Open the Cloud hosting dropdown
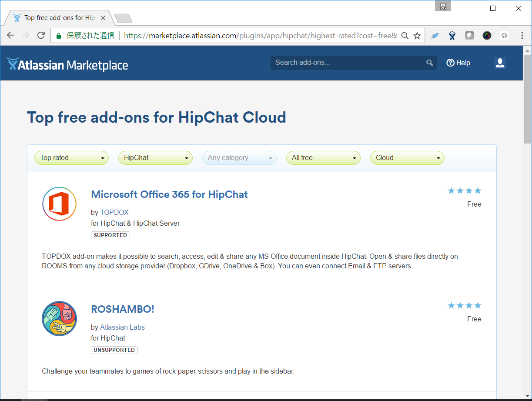Viewport: 532px width, 401px height. coord(407,158)
